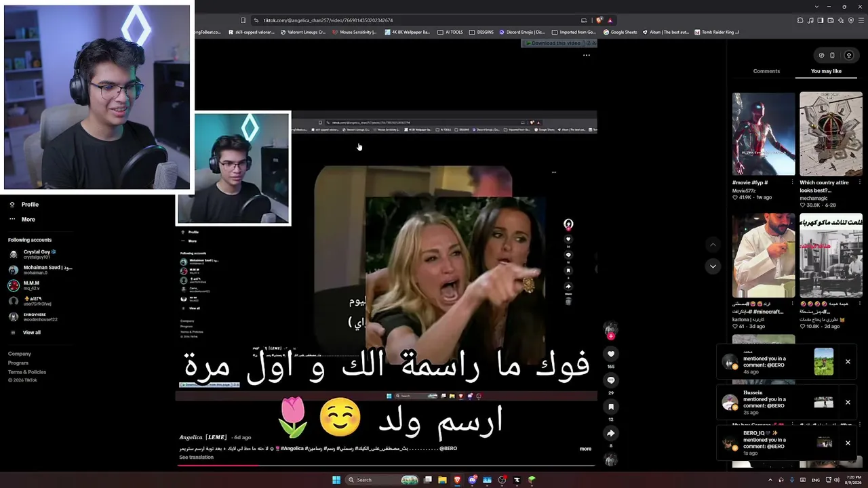This screenshot has height=488, width=868.
Task: Open File Explorer from the taskbar
Action: click(442, 480)
